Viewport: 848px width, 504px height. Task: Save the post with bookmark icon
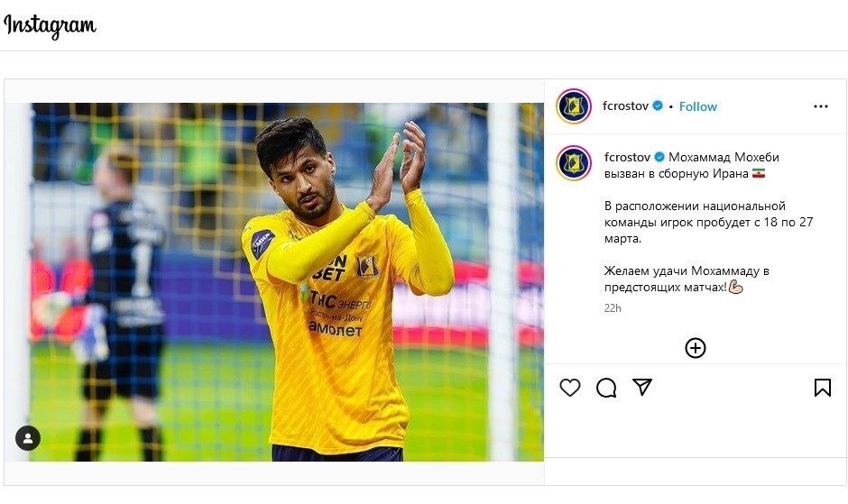pos(822,388)
